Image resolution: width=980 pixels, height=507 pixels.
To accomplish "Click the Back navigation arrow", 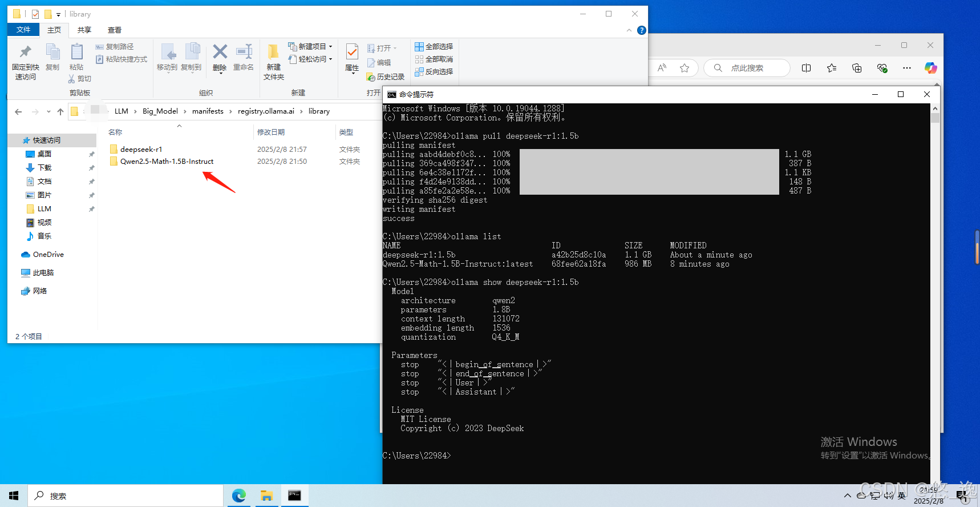I will [x=18, y=112].
